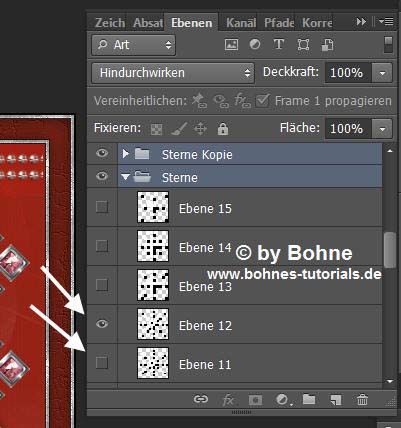Toggle Frame 1 propagieren checkbox

262,100
